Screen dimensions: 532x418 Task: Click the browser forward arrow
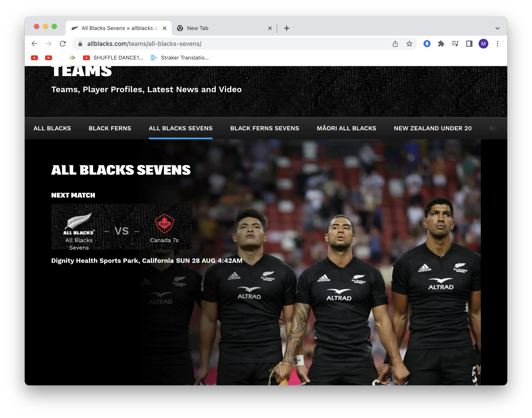(x=49, y=44)
